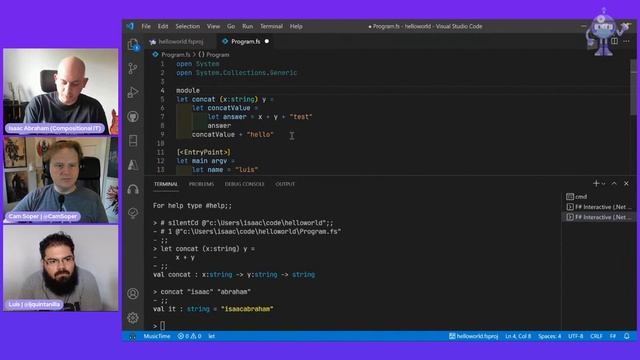
Task: Open the GitHub view in activity bar
Action: tap(133, 117)
